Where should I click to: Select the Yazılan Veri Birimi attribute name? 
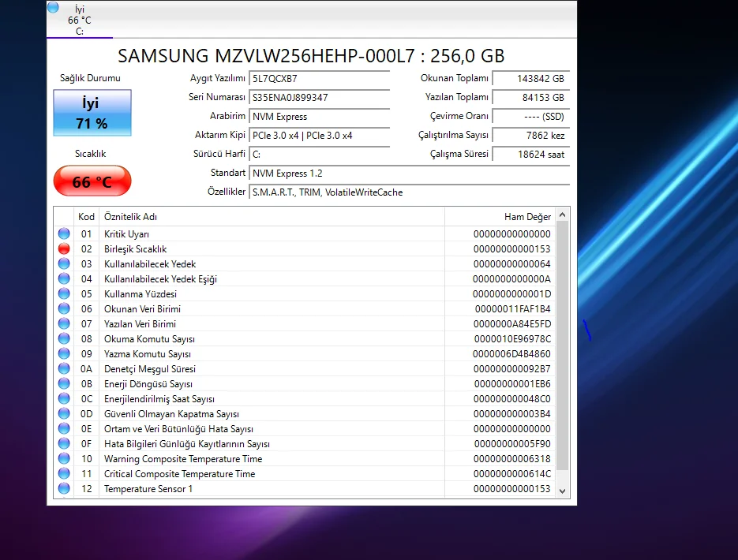pyautogui.click(x=140, y=323)
